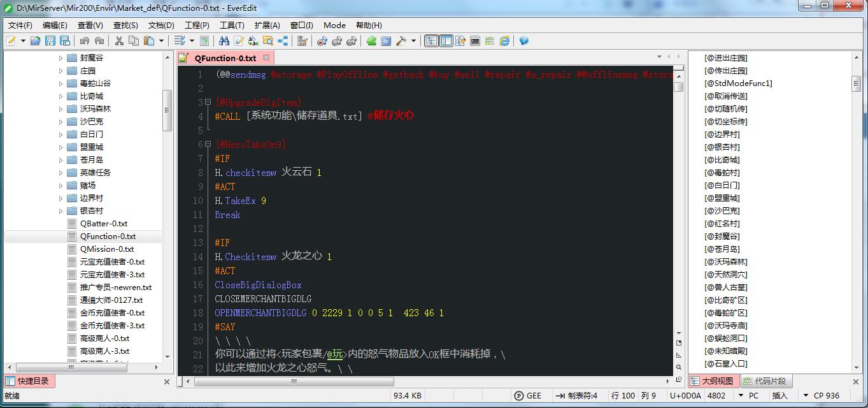Click the Redo icon
The height and width of the screenshot is (408, 868).
pyautogui.click(x=99, y=41)
